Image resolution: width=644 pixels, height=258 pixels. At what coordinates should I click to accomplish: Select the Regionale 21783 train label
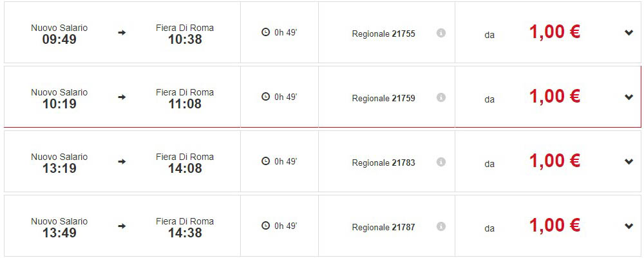coord(383,163)
